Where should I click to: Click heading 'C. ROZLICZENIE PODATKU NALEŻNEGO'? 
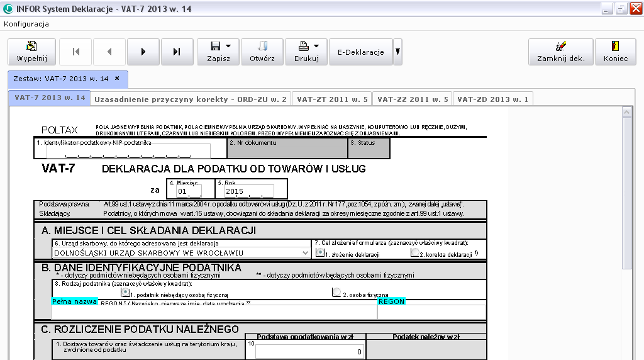click(140, 329)
